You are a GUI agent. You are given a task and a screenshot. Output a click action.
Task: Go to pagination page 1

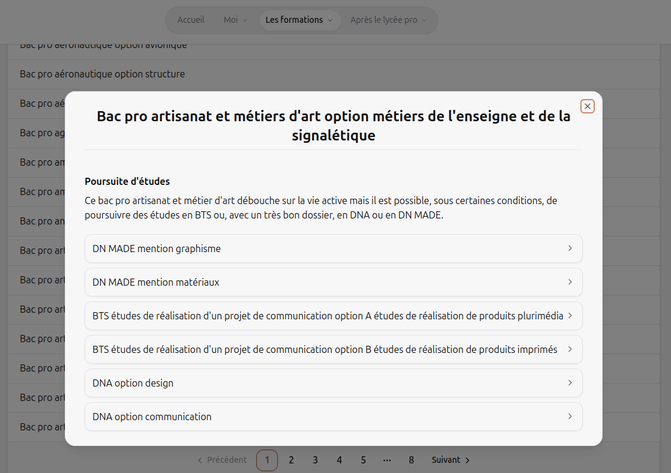[267, 460]
